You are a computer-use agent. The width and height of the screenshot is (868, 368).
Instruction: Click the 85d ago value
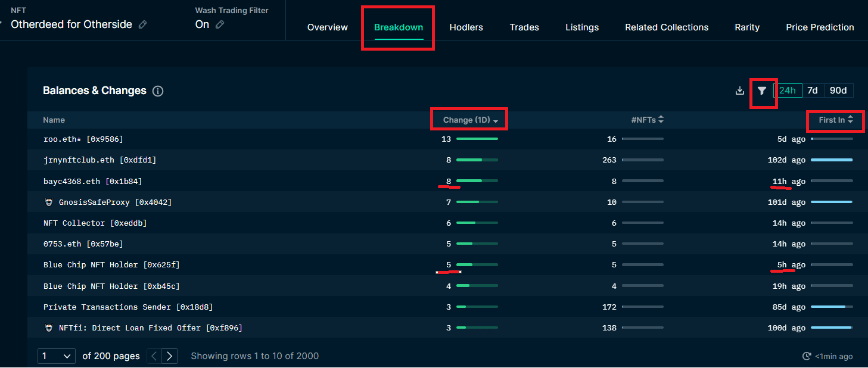[789, 307]
